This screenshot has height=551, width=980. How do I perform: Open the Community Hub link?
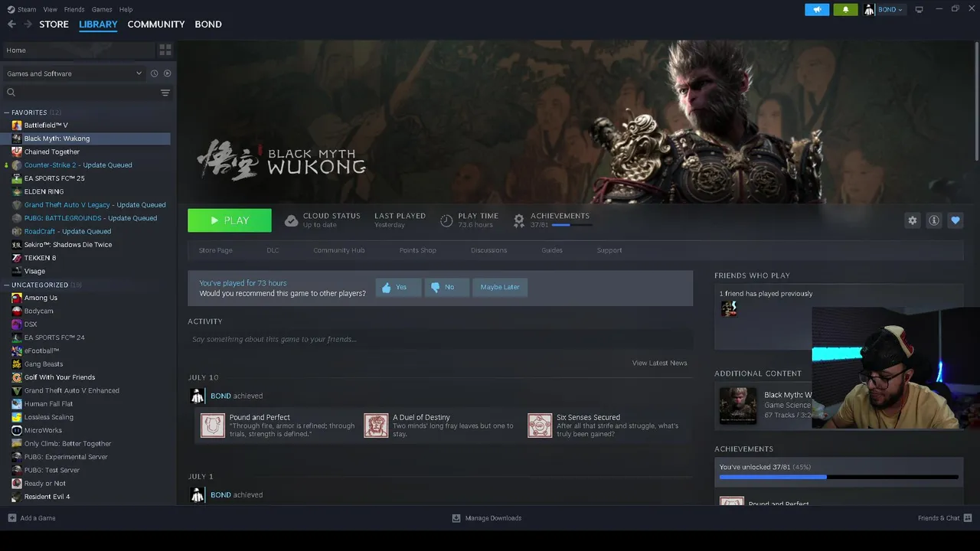click(339, 250)
